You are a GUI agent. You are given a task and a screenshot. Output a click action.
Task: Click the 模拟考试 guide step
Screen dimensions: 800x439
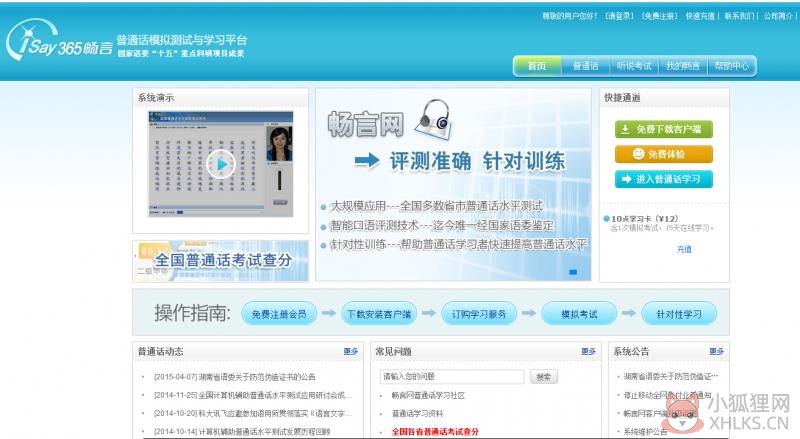pos(579,314)
